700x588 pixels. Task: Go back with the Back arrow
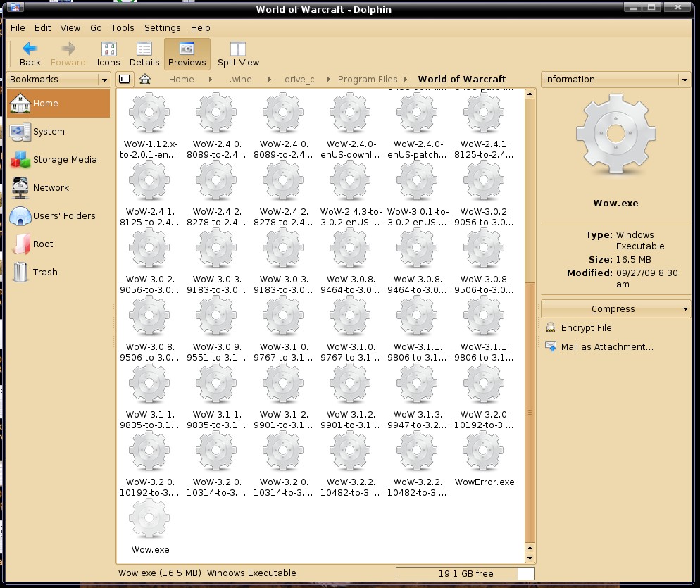(30, 54)
